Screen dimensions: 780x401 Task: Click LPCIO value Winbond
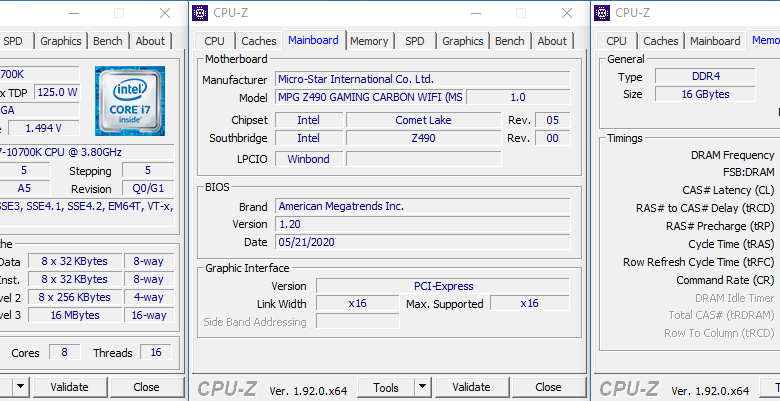pyautogui.click(x=309, y=159)
